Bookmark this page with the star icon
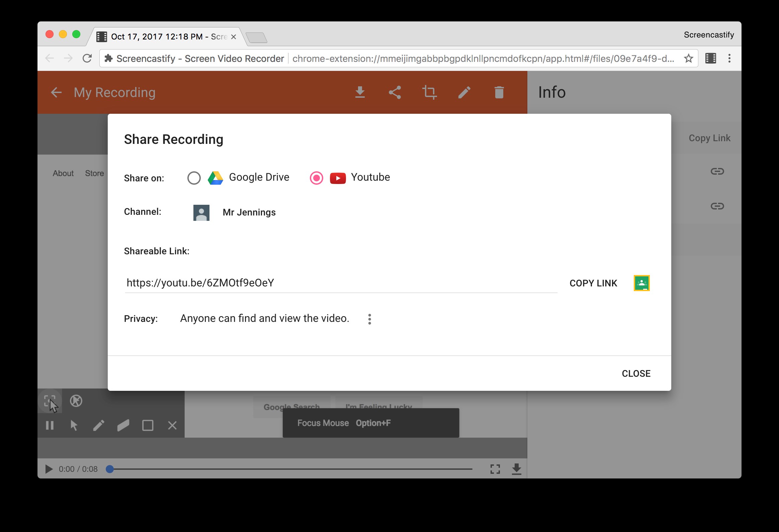This screenshot has width=779, height=532. coord(689,58)
